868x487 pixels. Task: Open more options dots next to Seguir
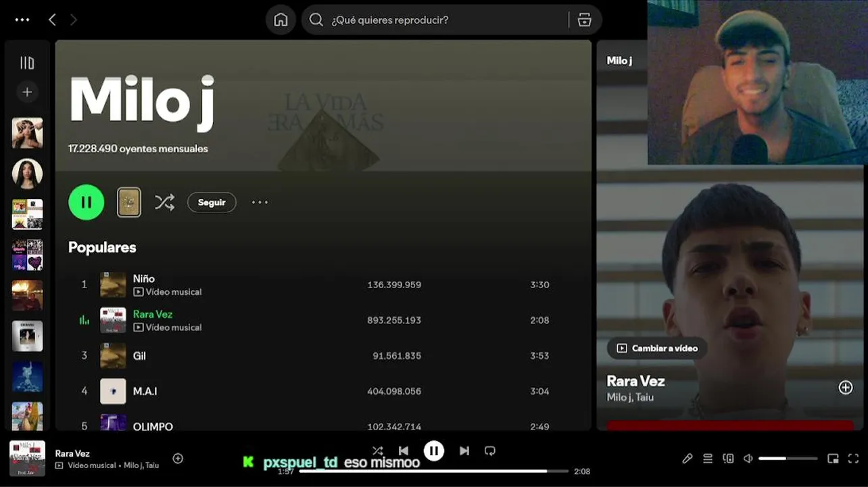[x=260, y=202]
